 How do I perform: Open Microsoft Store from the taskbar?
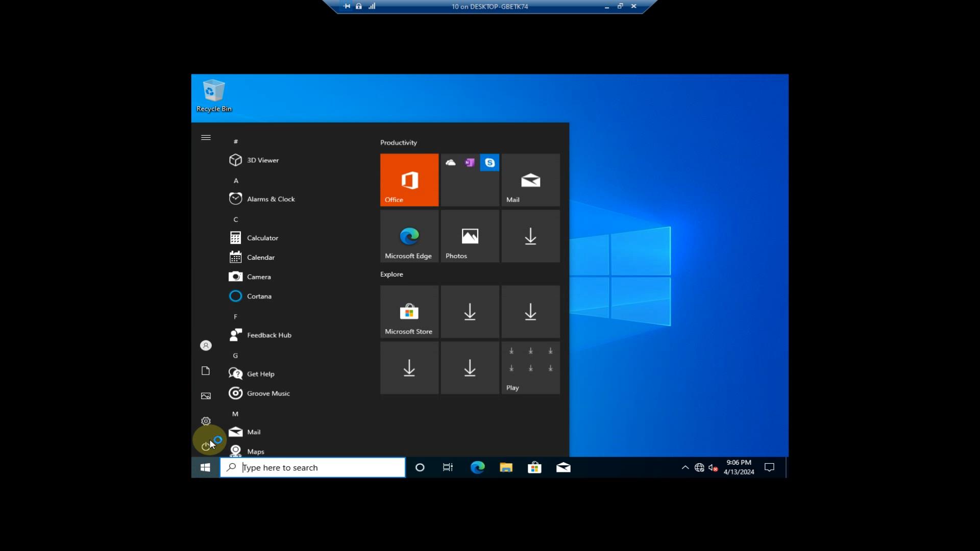pos(534,467)
